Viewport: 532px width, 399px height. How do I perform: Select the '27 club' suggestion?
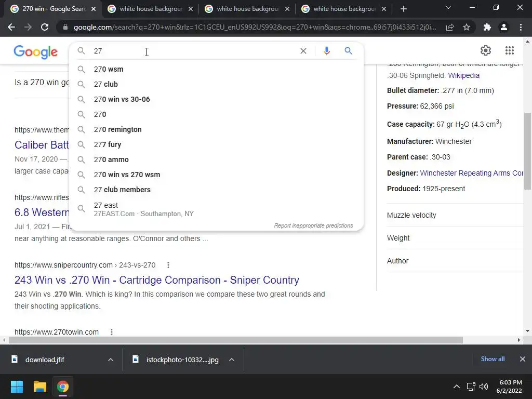(x=216, y=84)
